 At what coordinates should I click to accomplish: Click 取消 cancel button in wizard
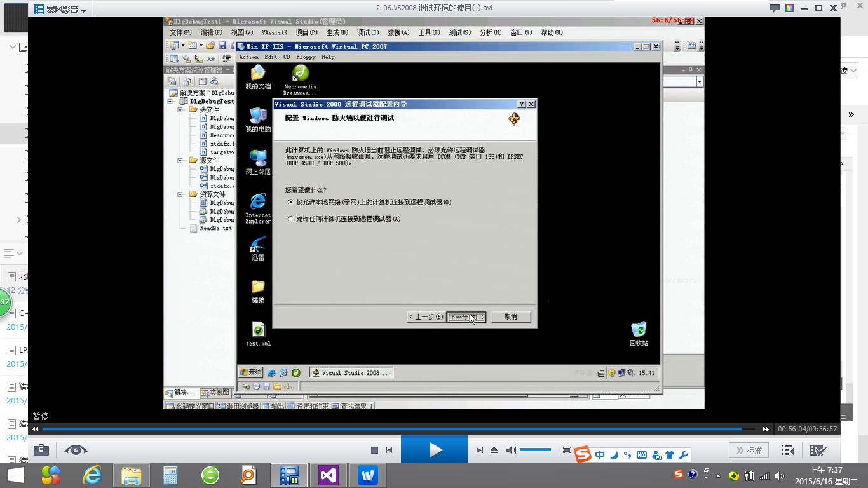point(511,316)
